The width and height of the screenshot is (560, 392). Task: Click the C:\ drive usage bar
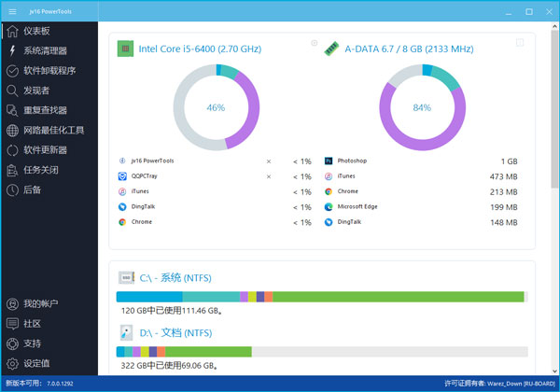(322, 297)
